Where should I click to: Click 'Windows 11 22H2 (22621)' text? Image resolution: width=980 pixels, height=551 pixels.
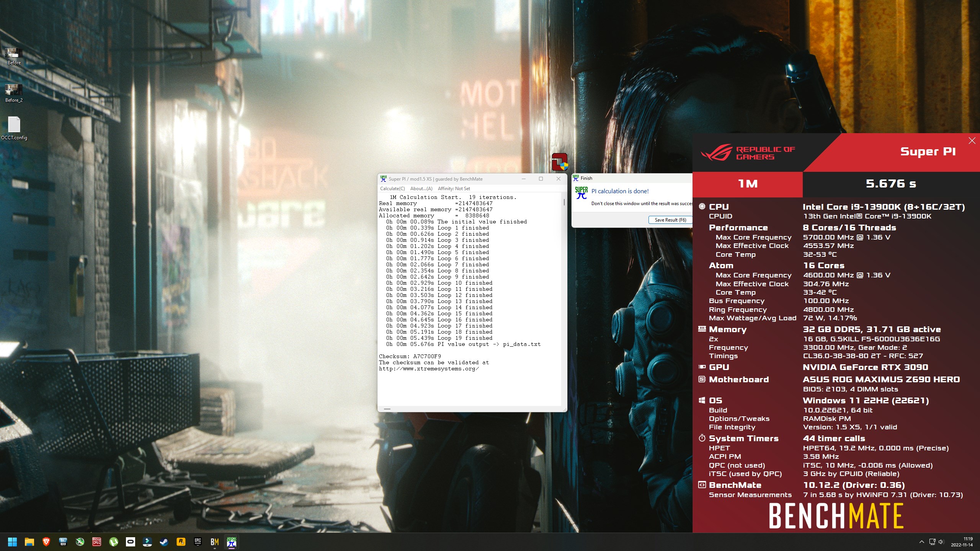pyautogui.click(x=866, y=401)
